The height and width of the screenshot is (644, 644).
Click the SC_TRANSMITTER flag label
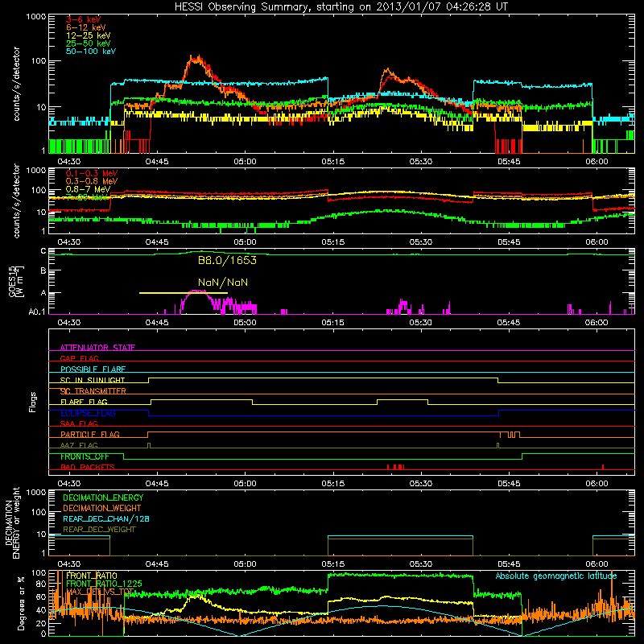93,391
